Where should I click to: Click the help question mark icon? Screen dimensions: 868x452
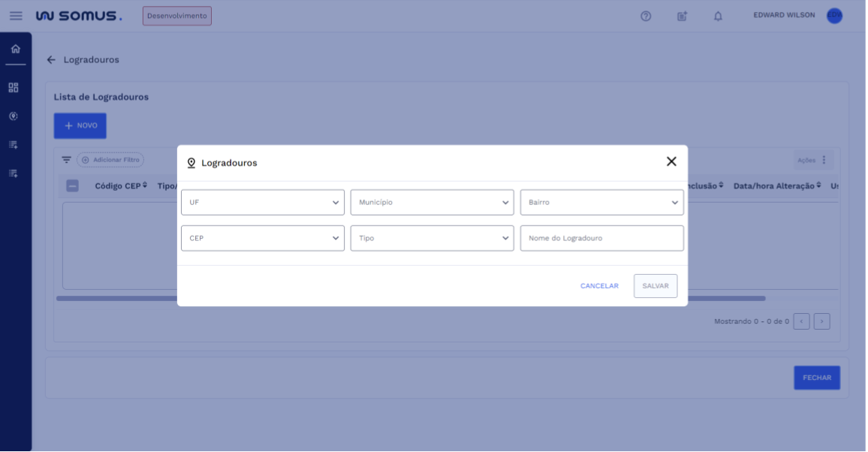tap(646, 16)
